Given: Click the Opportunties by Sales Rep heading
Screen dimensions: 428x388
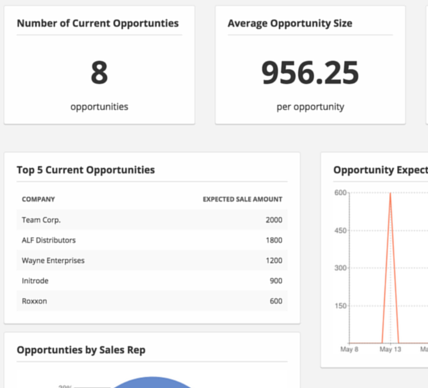Looking at the screenshot, I should [81, 350].
